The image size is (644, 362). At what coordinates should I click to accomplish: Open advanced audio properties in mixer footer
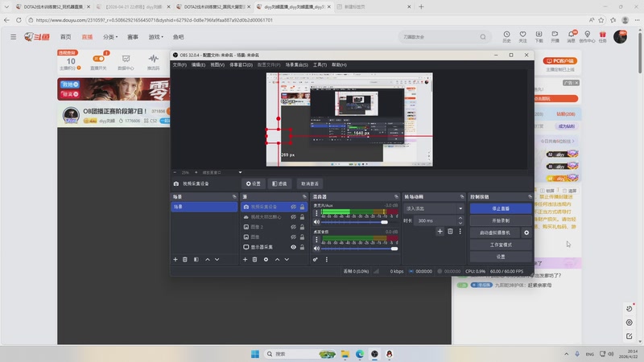[316, 259]
